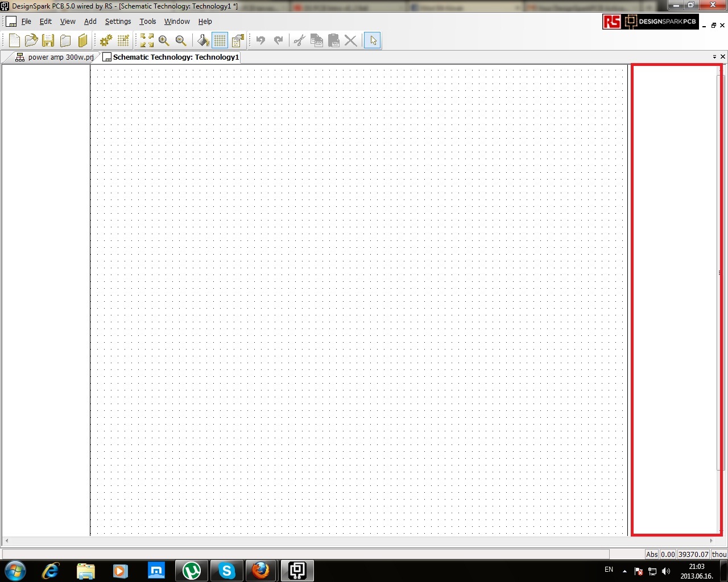Image resolution: width=728 pixels, height=582 pixels.
Task: Undo the last action
Action: 260,40
